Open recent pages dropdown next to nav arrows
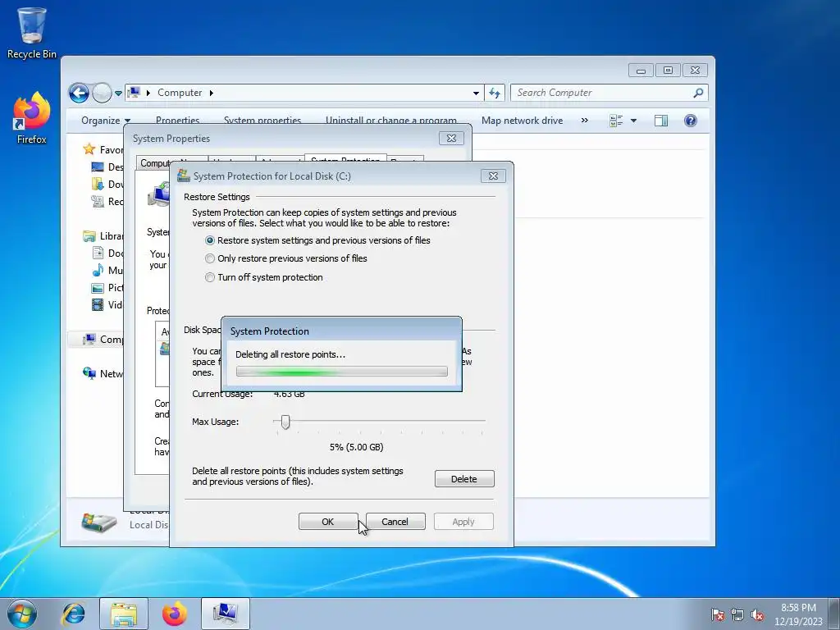This screenshot has height=630, width=840. tap(118, 94)
